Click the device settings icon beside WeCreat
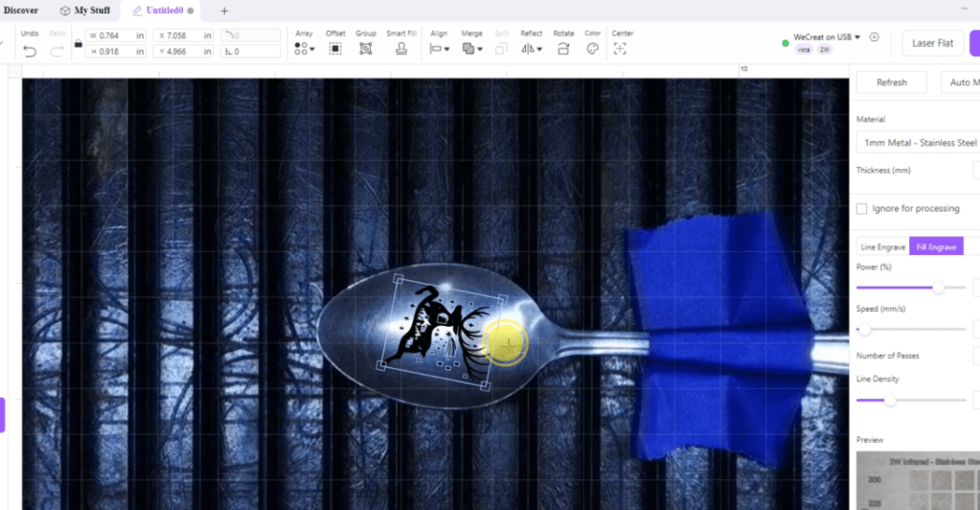 coord(874,37)
